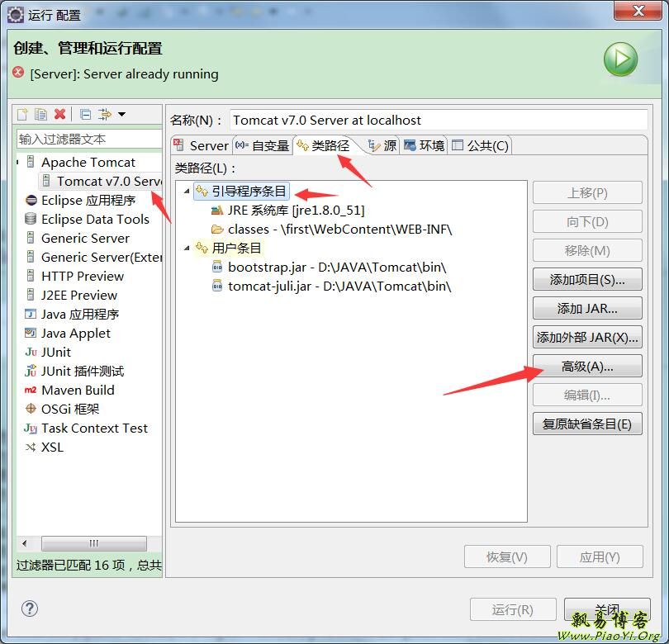Click the OSGi 框架 icon
The width and height of the screenshot is (669, 644).
click(31, 409)
